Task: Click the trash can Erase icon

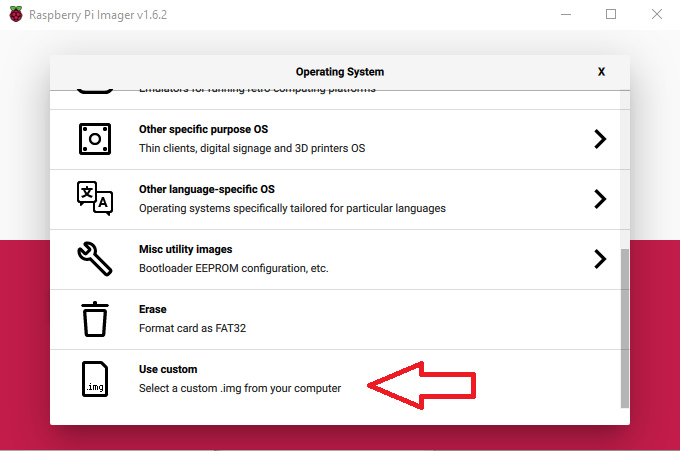Action: (x=95, y=319)
